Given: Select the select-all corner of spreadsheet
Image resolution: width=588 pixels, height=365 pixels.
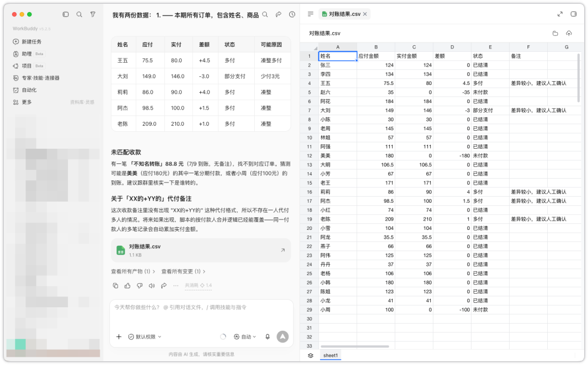Looking at the screenshot, I should (315, 47).
